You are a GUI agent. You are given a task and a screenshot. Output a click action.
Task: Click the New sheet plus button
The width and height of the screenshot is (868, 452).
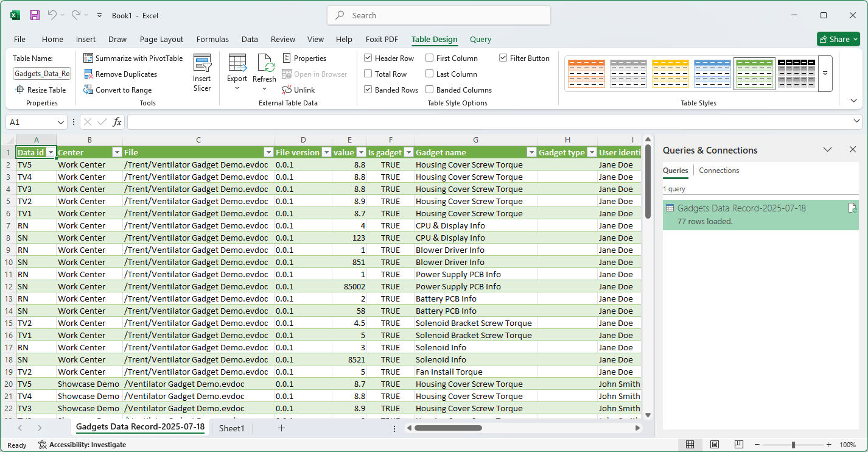click(281, 428)
